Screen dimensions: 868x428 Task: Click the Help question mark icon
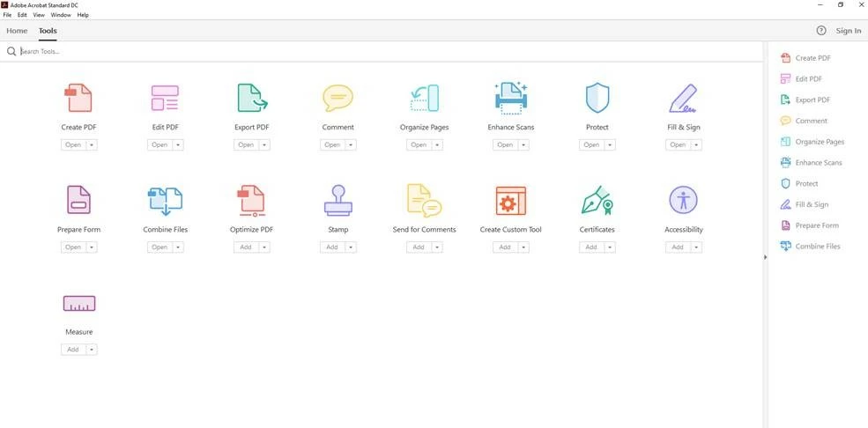pyautogui.click(x=821, y=31)
